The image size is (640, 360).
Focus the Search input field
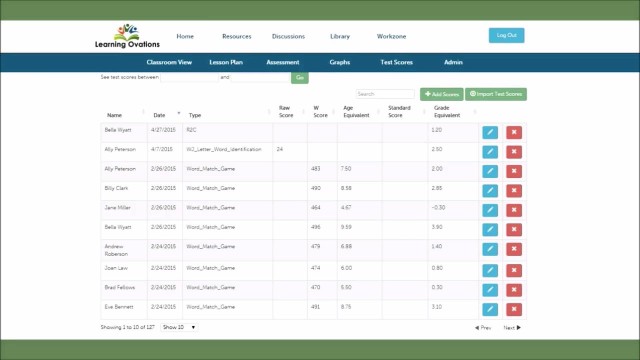click(x=385, y=94)
